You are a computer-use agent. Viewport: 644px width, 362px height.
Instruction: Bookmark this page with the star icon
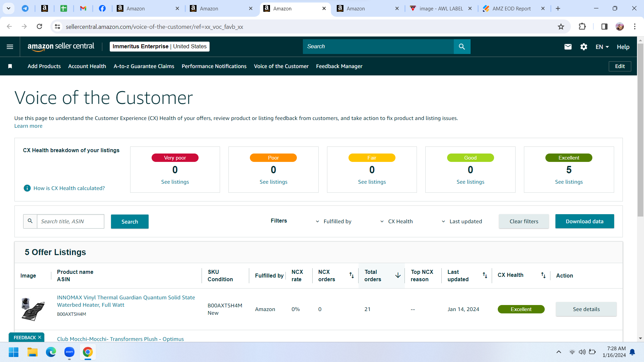tap(561, 27)
